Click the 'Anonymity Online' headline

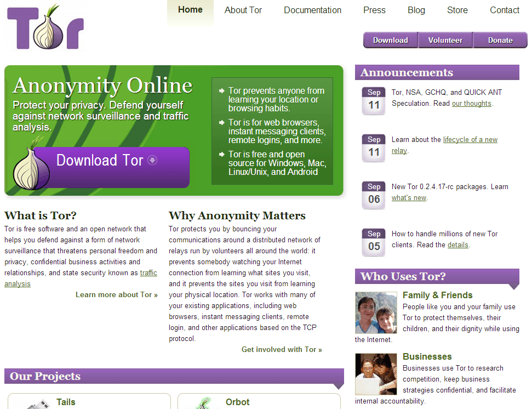click(102, 85)
